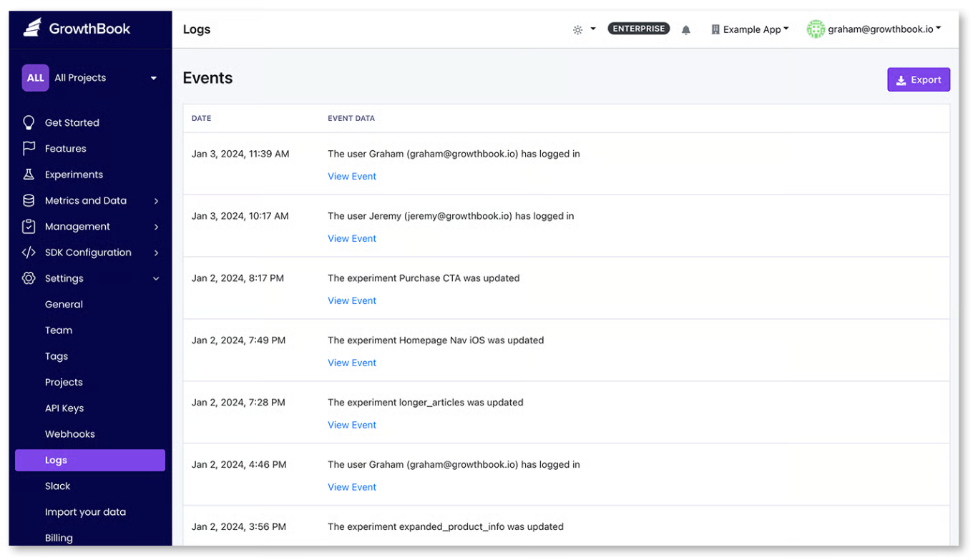Expand Metrics and Data chevron

click(156, 201)
